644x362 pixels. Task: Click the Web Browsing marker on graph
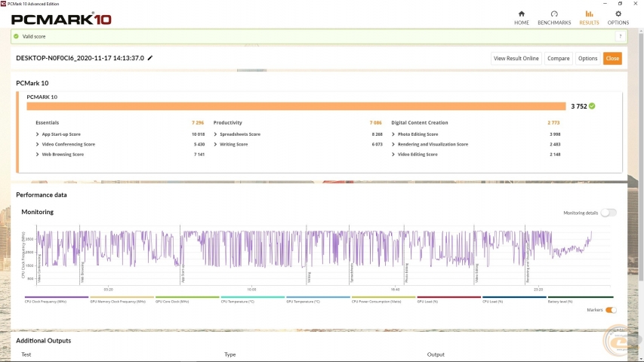coord(82,273)
